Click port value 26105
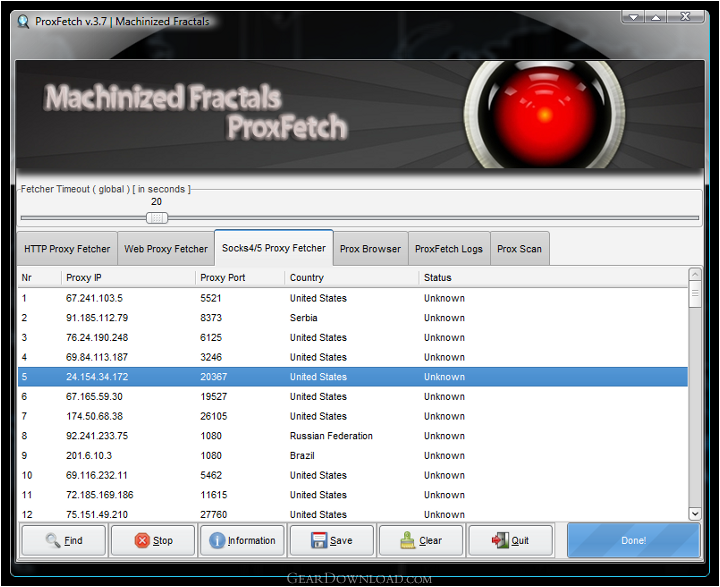The image size is (720, 587). pos(214,416)
